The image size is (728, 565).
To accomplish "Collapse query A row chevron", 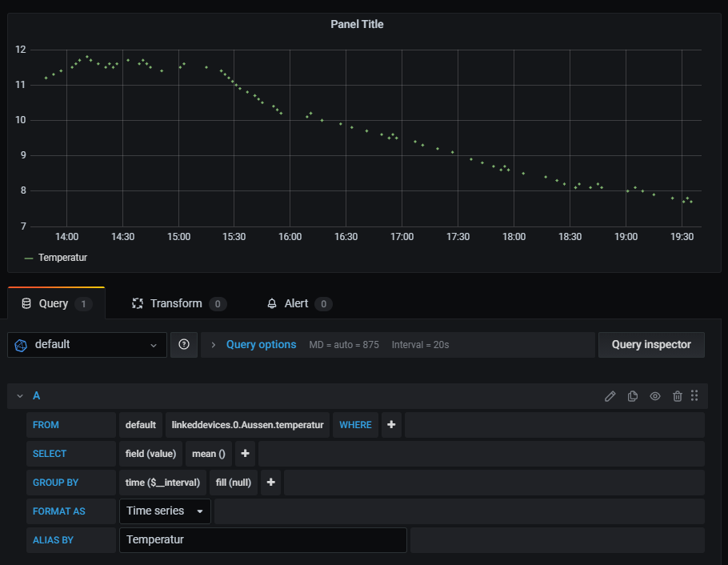I will (x=20, y=396).
